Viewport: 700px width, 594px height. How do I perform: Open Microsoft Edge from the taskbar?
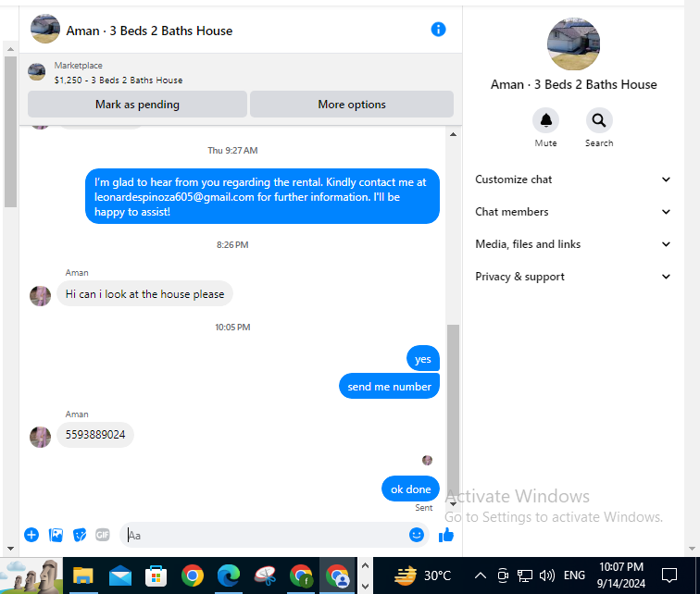[x=229, y=575]
